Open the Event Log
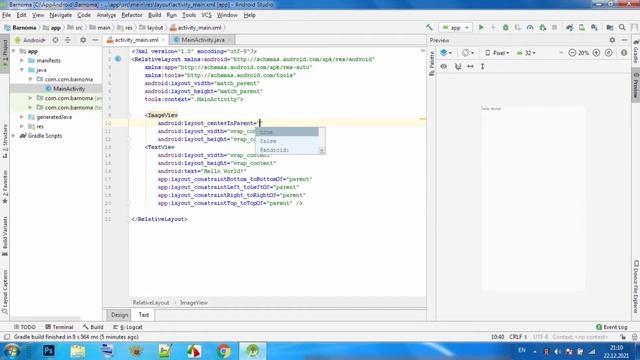The image size is (640, 360). tap(611, 327)
